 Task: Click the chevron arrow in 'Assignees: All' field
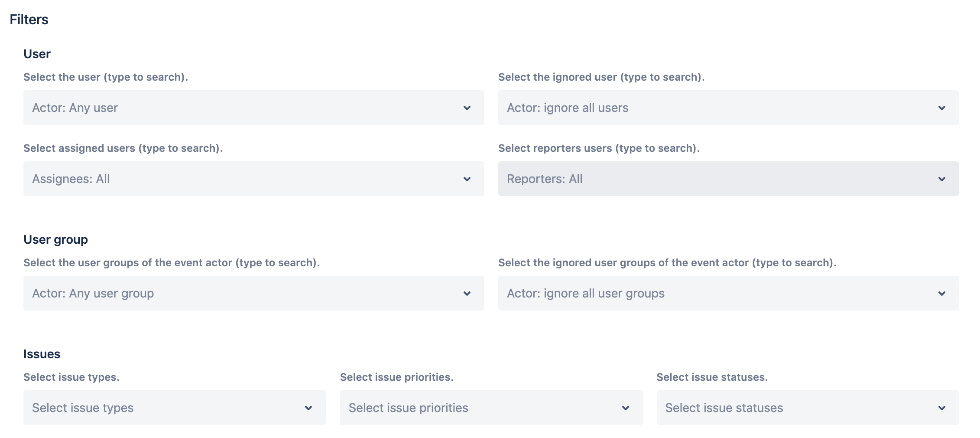click(467, 179)
